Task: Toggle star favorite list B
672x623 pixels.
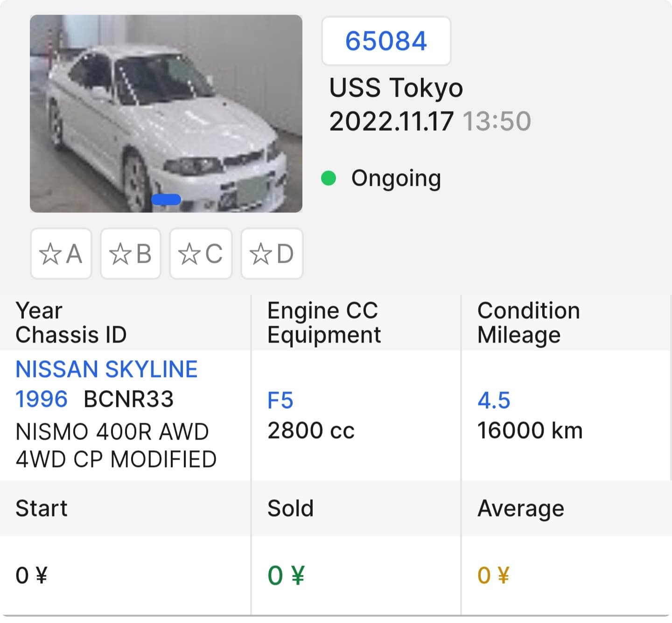Action: [x=131, y=254]
